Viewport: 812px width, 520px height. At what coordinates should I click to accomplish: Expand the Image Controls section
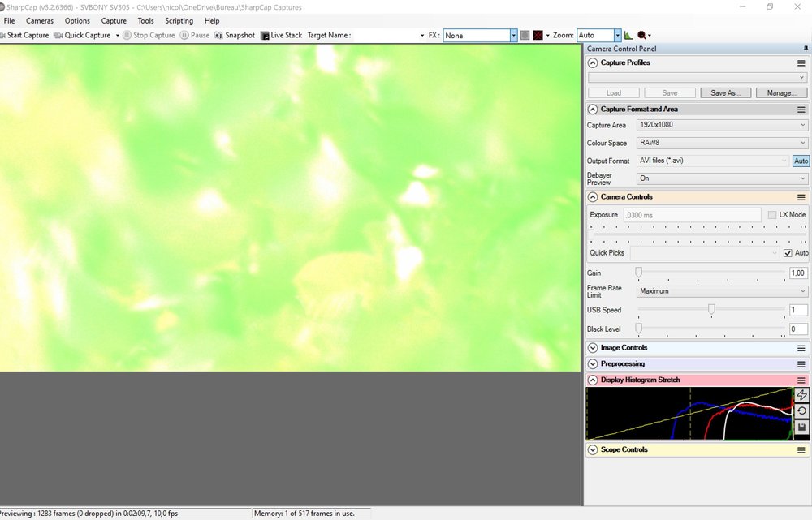pos(593,348)
